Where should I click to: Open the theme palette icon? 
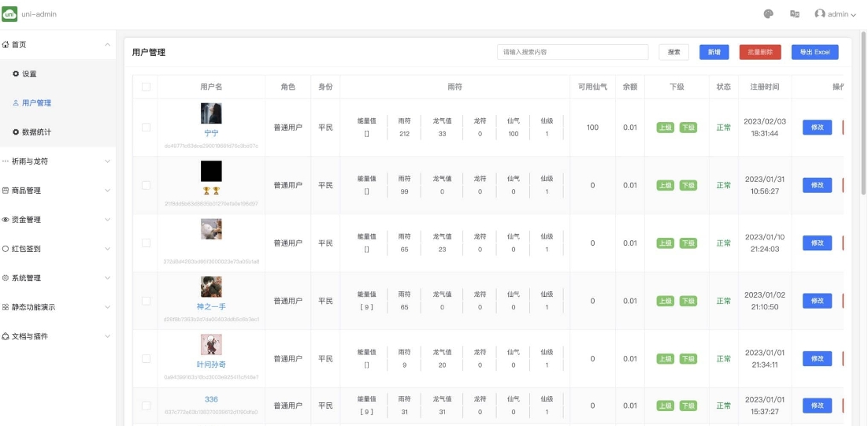(x=769, y=14)
